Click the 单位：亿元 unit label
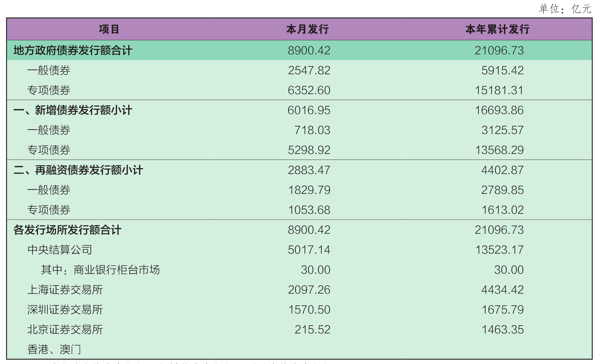The image size is (600, 364). (x=565, y=9)
